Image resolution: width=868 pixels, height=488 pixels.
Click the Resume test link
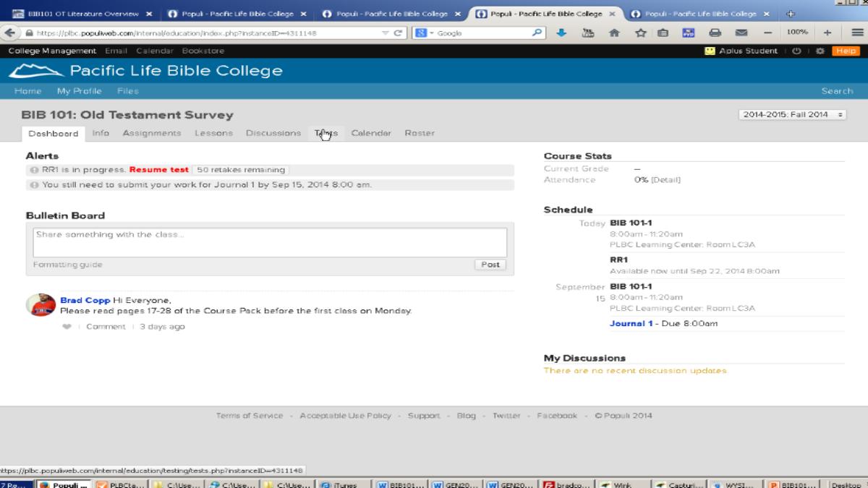coord(158,170)
